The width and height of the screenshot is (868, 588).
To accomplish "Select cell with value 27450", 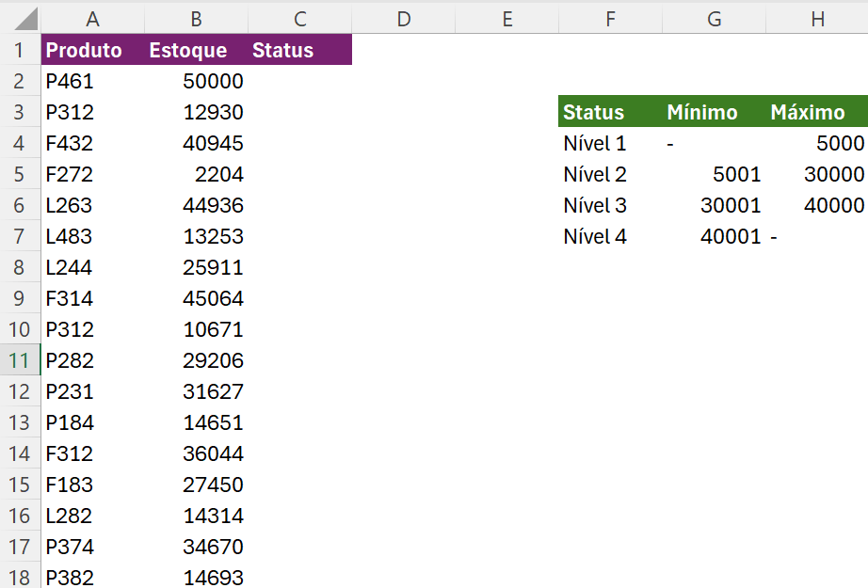I will tap(196, 484).
